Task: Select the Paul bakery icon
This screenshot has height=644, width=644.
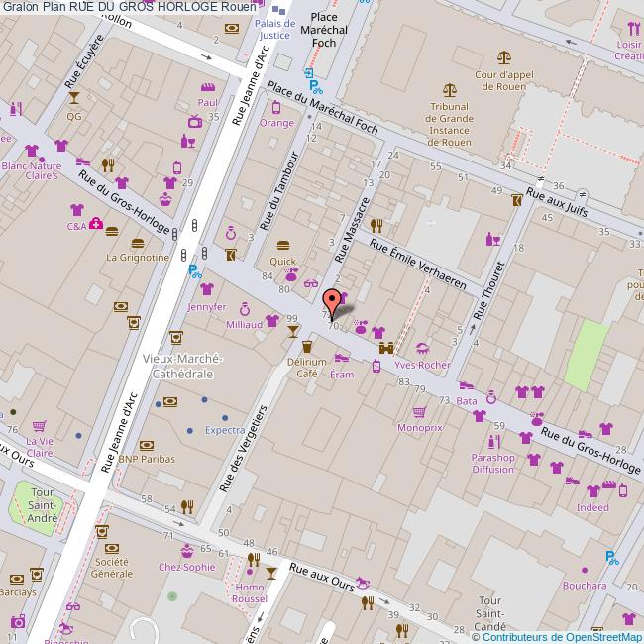Action: (208, 87)
